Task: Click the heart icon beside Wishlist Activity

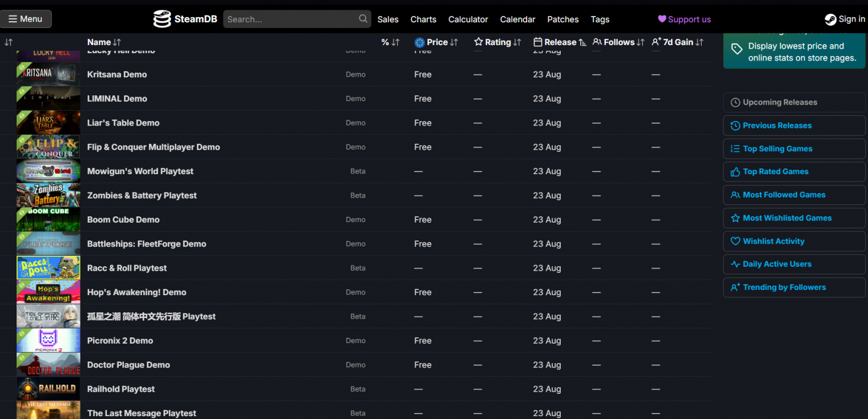Action: pos(736,241)
